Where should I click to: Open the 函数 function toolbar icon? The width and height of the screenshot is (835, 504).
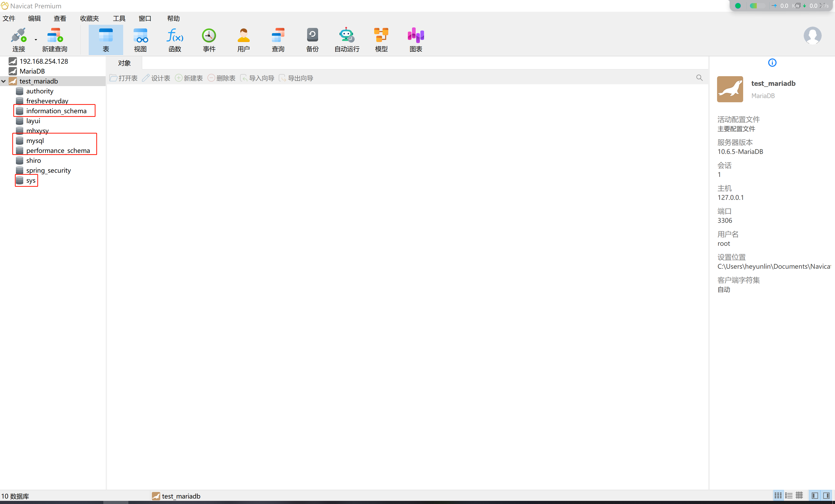click(175, 40)
